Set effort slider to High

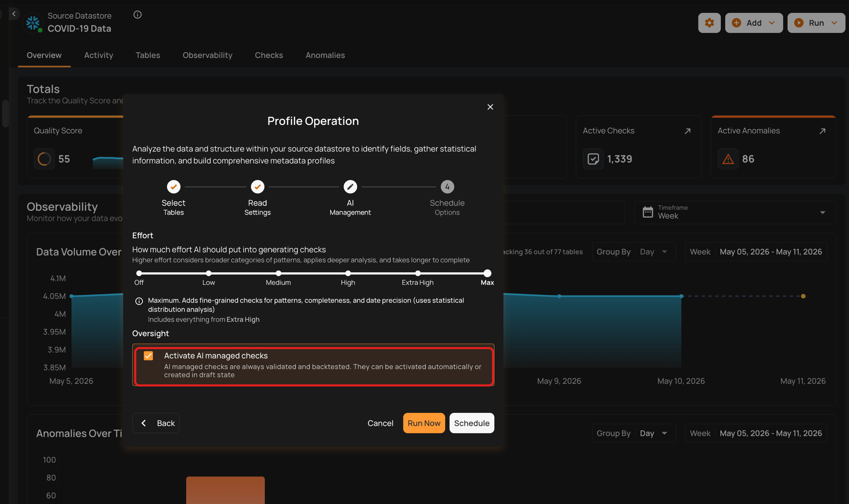click(x=348, y=273)
